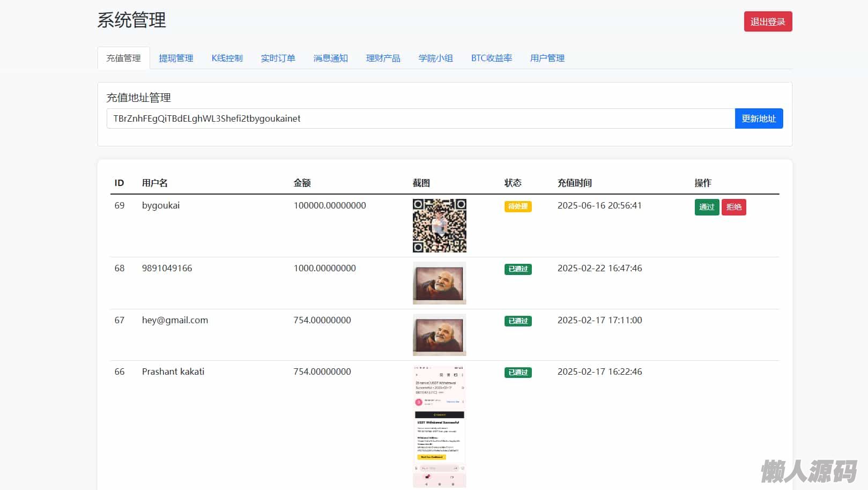
Task: Click the yellow 待处理 status badge
Action: coord(517,206)
